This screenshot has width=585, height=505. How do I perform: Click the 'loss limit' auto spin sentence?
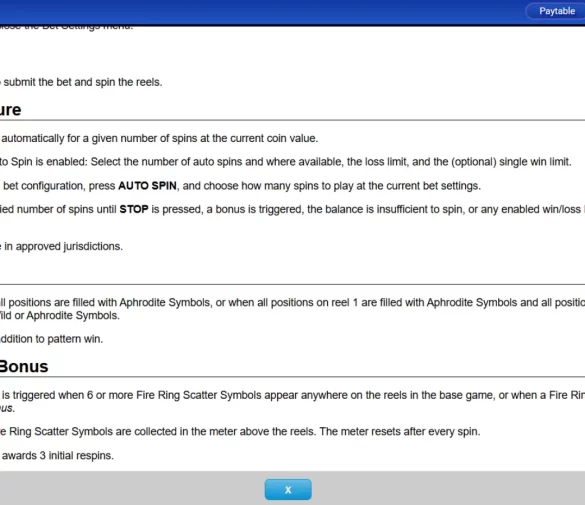285,162
